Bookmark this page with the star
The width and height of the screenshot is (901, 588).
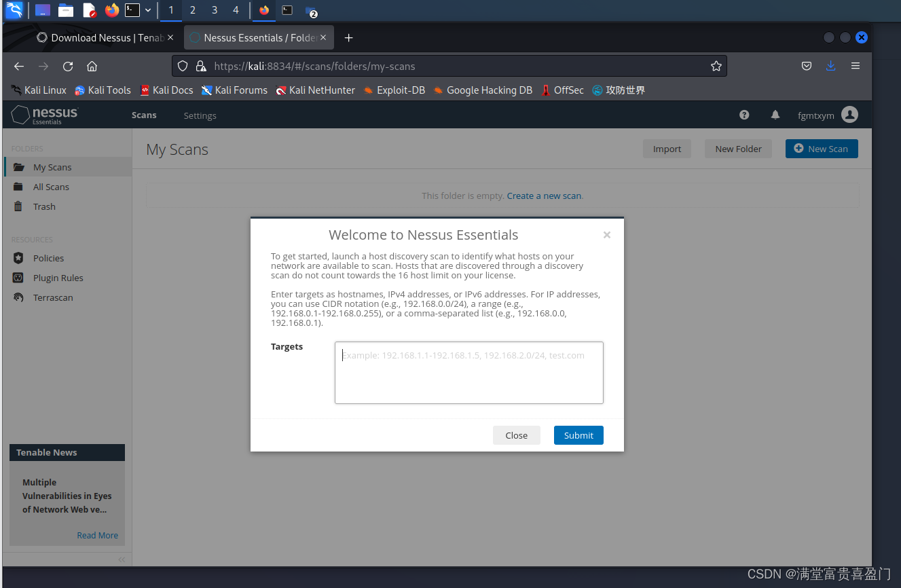[716, 66]
